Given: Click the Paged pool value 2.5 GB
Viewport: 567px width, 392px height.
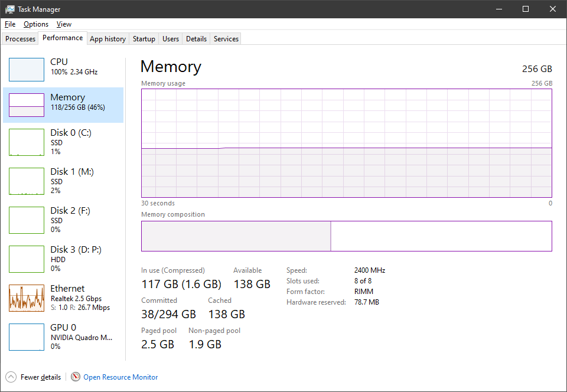Looking at the screenshot, I should click(x=158, y=344).
